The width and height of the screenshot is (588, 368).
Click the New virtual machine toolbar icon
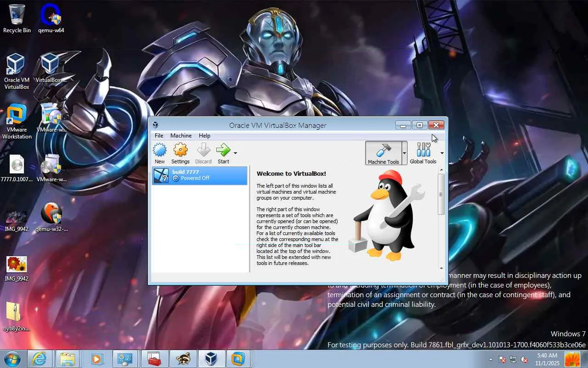point(159,153)
